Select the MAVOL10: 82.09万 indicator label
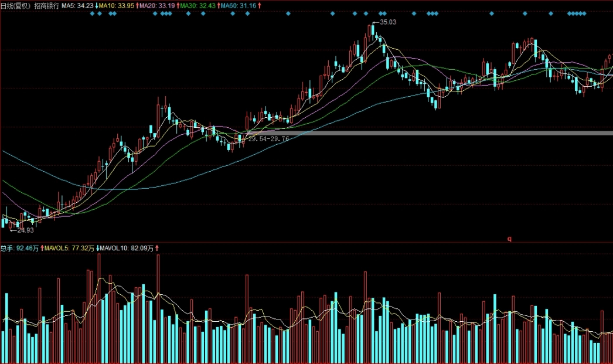613x364 pixels. 127,249
